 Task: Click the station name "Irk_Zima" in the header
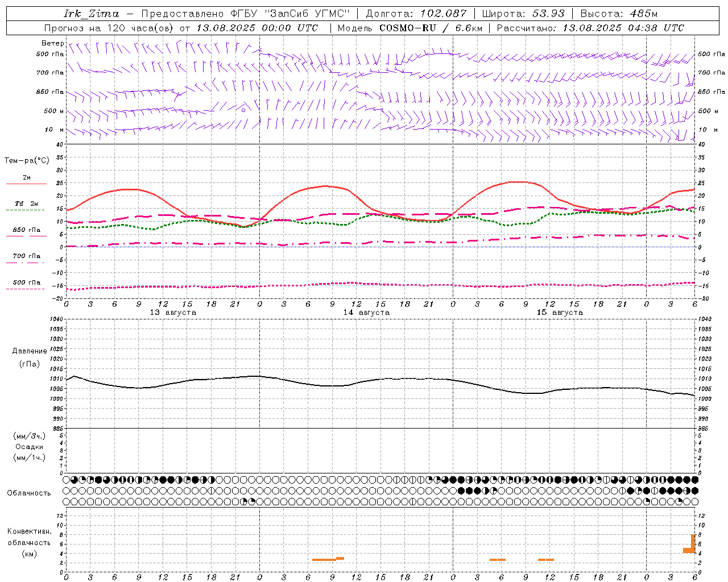pos(92,14)
